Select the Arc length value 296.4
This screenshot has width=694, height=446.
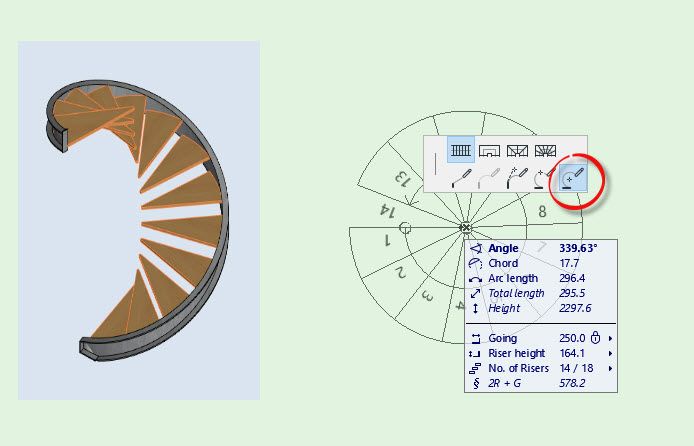(572, 278)
